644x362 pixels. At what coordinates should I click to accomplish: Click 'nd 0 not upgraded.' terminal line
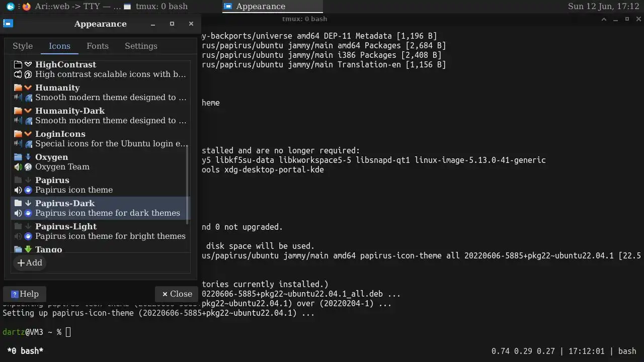(x=243, y=227)
